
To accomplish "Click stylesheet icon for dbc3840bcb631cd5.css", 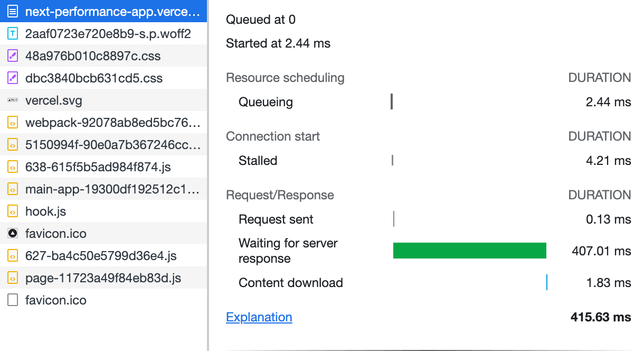I will (x=13, y=78).
